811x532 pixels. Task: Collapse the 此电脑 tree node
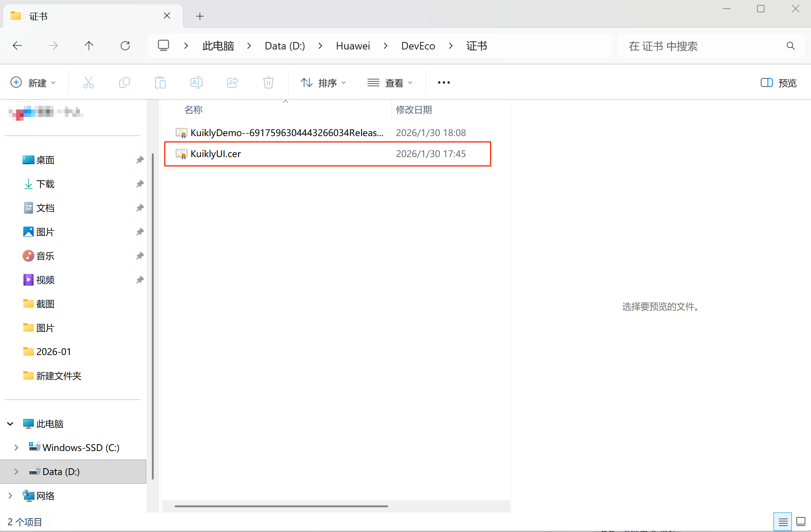pyautogui.click(x=10, y=424)
